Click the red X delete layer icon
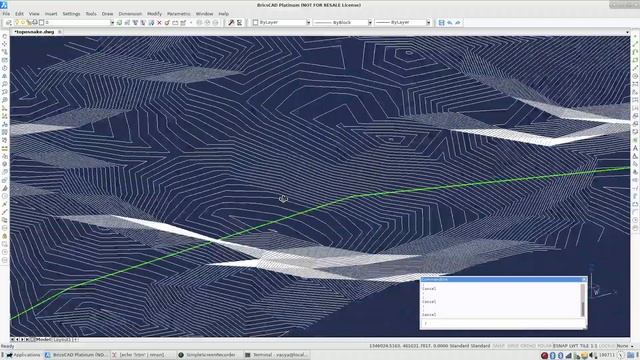Screen dimensions: 640x360 pyautogui.click(x=159, y=22)
